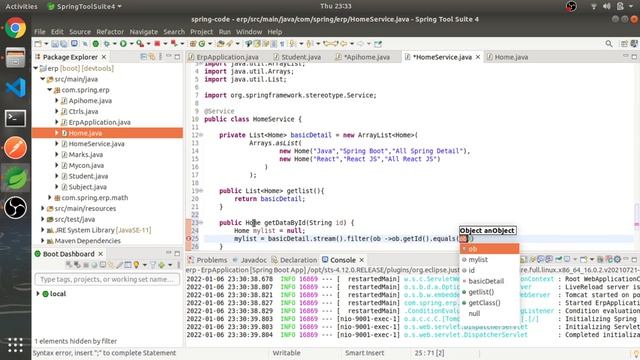Click the Boot Dashboard filter text field
The height and width of the screenshot is (360, 640).
(107, 280)
